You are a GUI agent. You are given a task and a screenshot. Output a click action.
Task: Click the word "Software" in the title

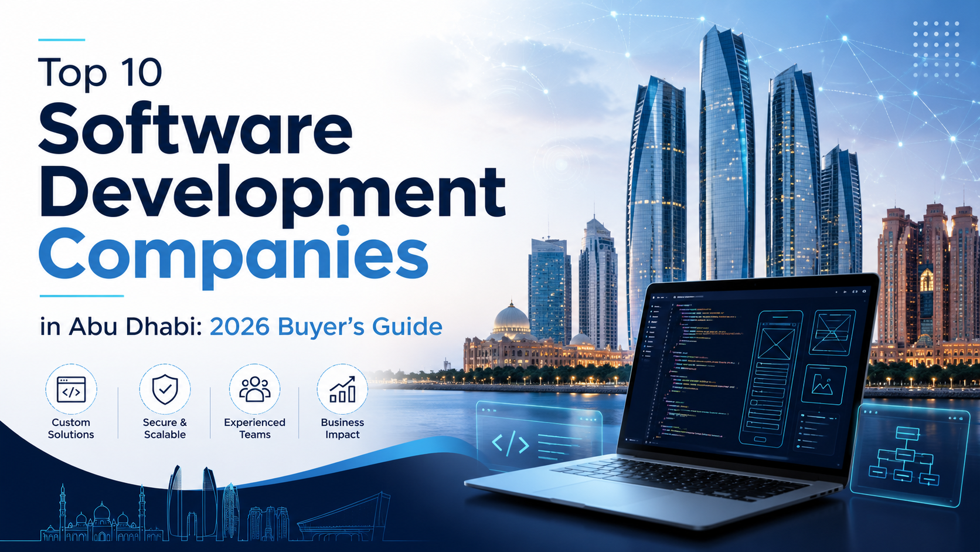coord(196,128)
